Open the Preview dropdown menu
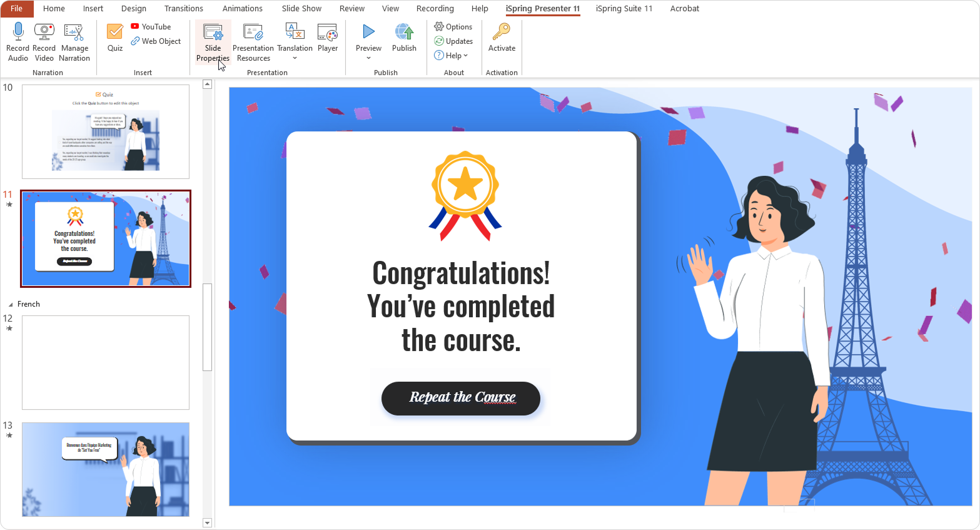The width and height of the screenshot is (980, 530). (x=368, y=58)
